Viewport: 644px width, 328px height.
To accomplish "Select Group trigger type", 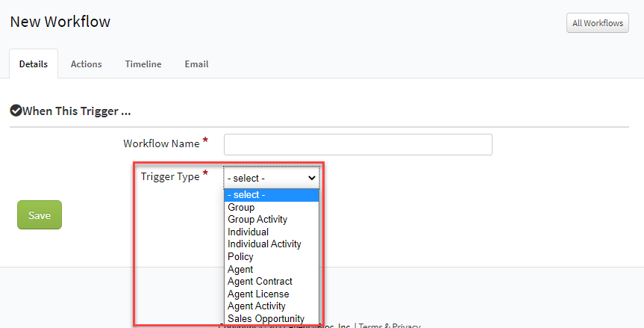I will pos(272,207).
